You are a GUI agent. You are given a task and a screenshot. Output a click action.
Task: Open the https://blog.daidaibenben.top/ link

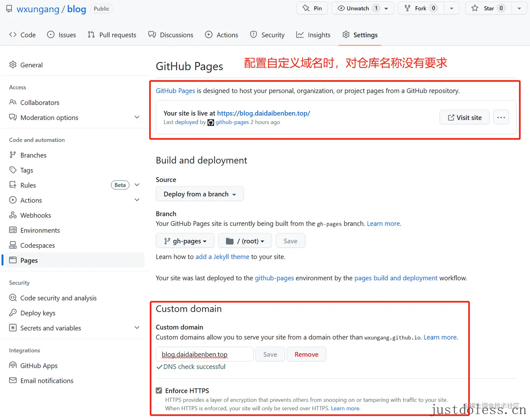tap(264, 113)
